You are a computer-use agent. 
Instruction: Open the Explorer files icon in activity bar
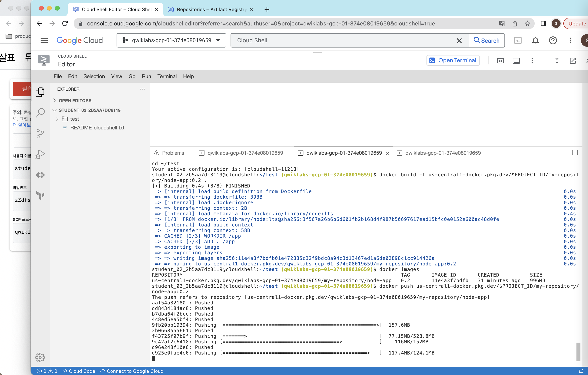(x=40, y=92)
